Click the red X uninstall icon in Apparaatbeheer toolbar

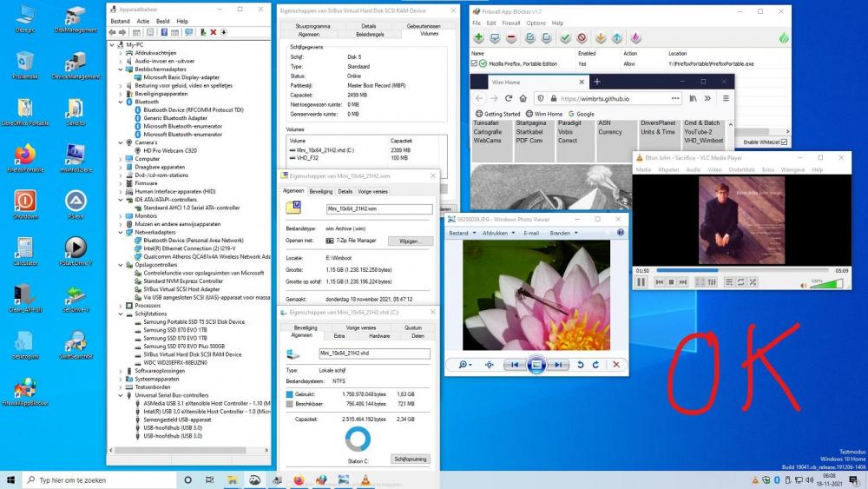(214, 32)
